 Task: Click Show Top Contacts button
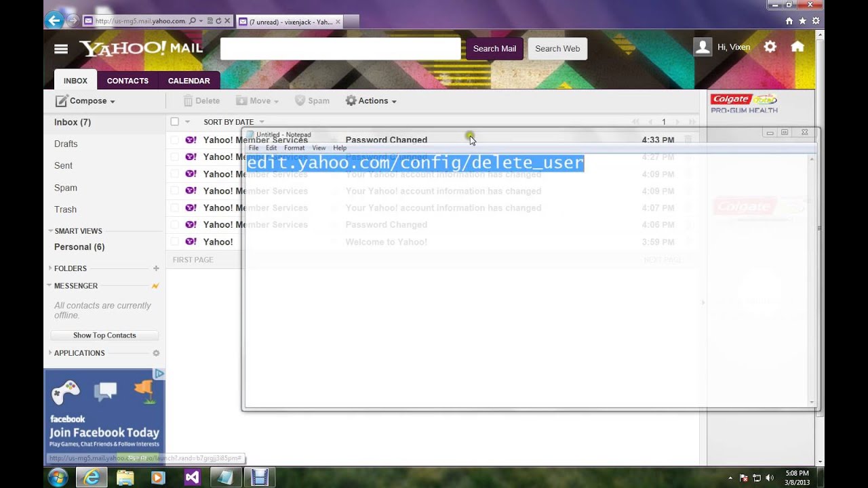104,335
